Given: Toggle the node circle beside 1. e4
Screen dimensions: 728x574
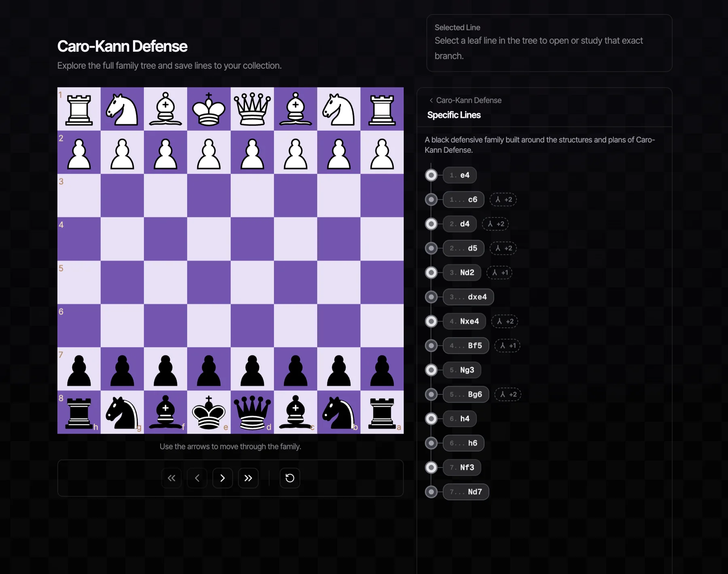Looking at the screenshot, I should pos(431,175).
